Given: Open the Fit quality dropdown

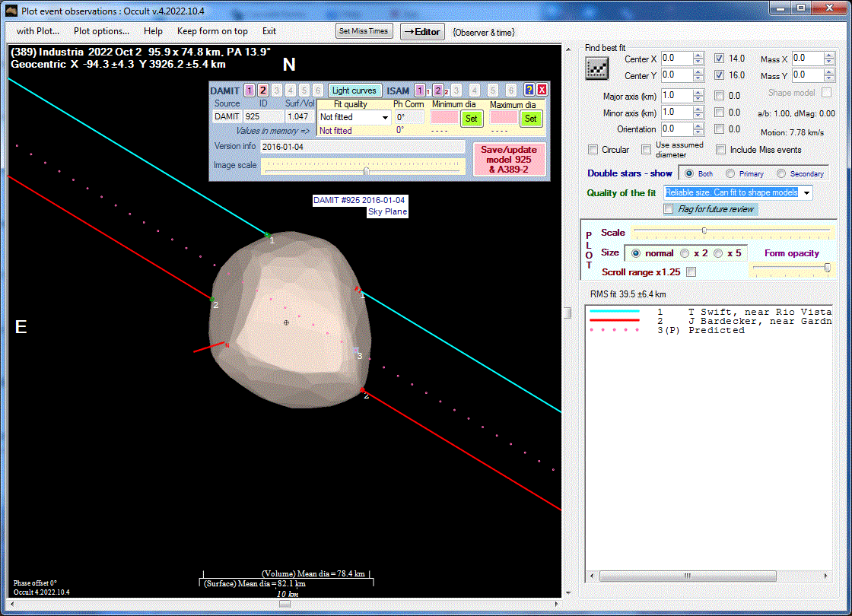Looking at the screenshot, I should [386, 118].
